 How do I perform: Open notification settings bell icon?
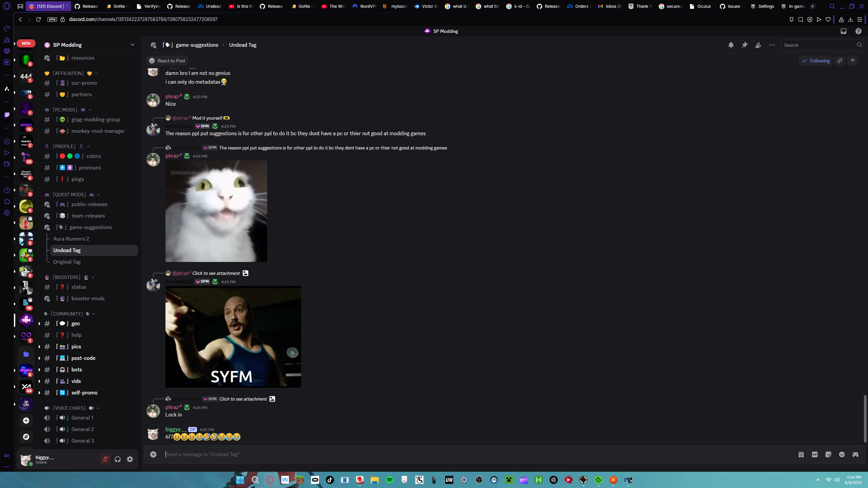(731, 45)
